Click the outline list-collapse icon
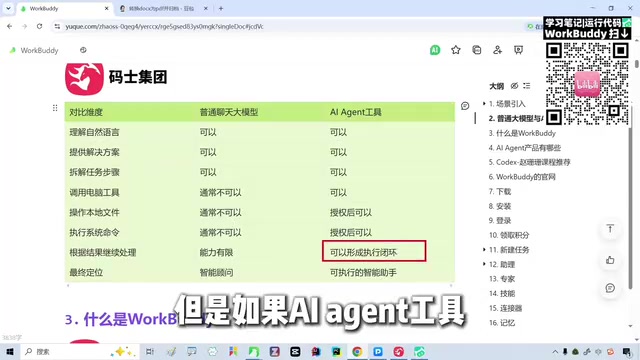Screen dimensions: 640x360 point(527,86)
